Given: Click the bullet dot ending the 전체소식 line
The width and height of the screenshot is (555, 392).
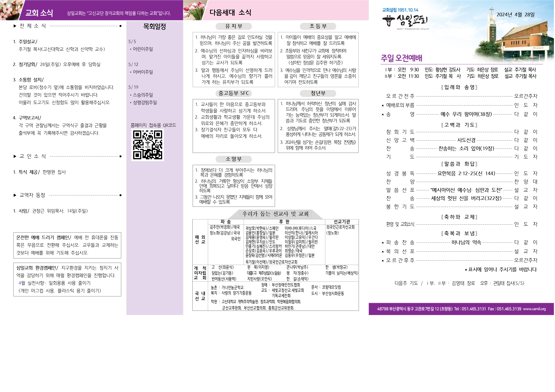Looking at the screenshot, I should (120, 26).
